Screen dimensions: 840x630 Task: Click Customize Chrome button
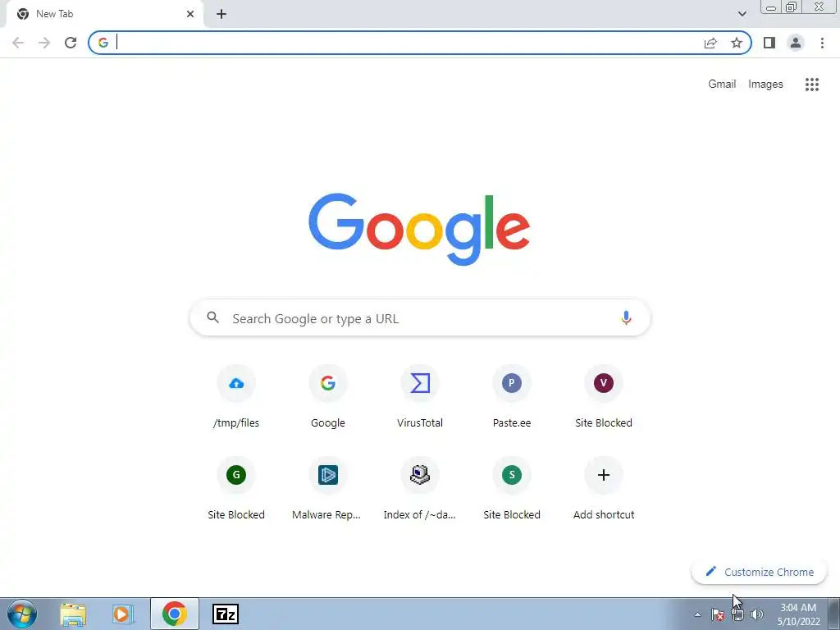[x=759, y=572]
